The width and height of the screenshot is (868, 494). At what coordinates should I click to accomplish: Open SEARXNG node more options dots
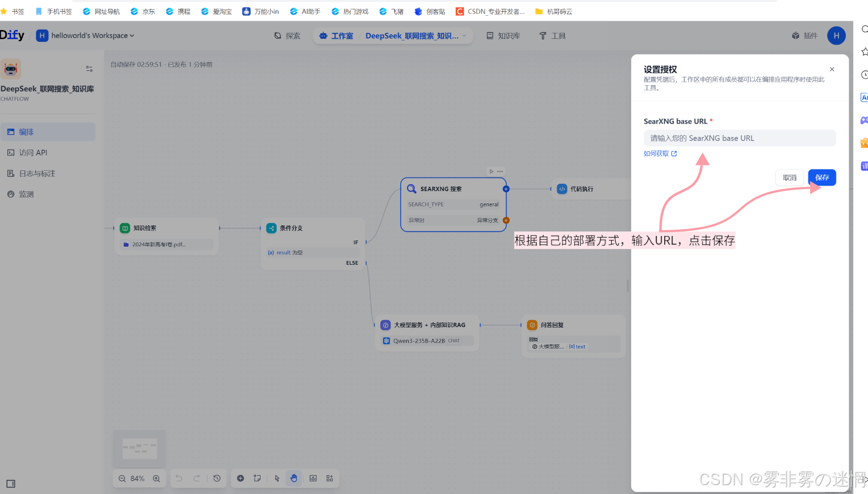click(500, 171)
